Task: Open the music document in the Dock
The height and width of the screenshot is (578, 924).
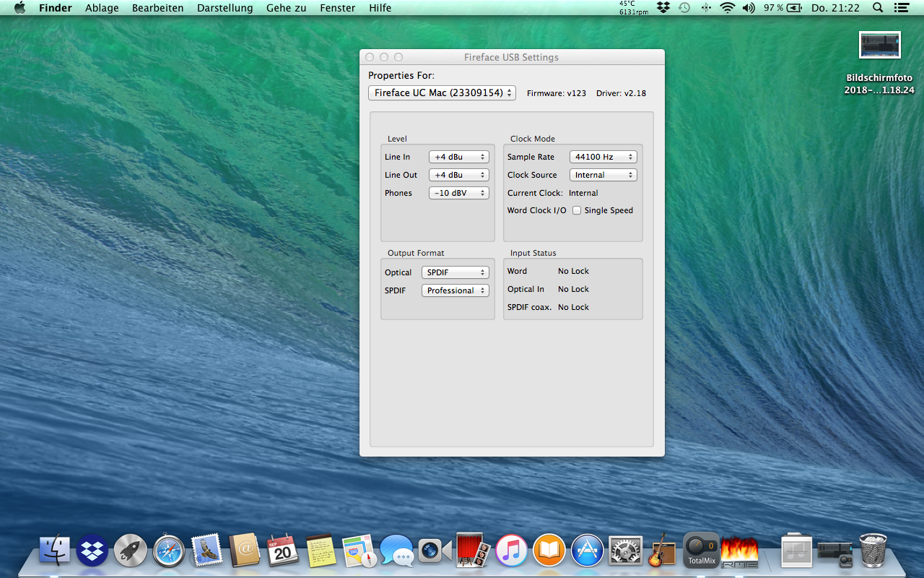Action: coord(796,551)
